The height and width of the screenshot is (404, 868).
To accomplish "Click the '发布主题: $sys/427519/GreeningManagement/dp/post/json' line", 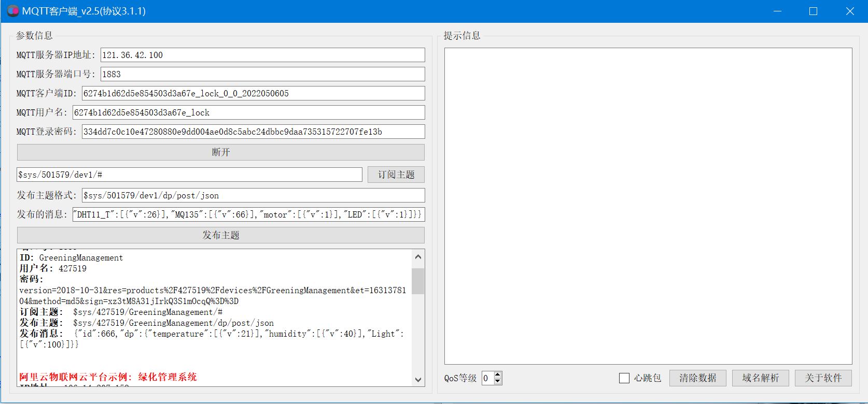I will [x=147, y=323].
